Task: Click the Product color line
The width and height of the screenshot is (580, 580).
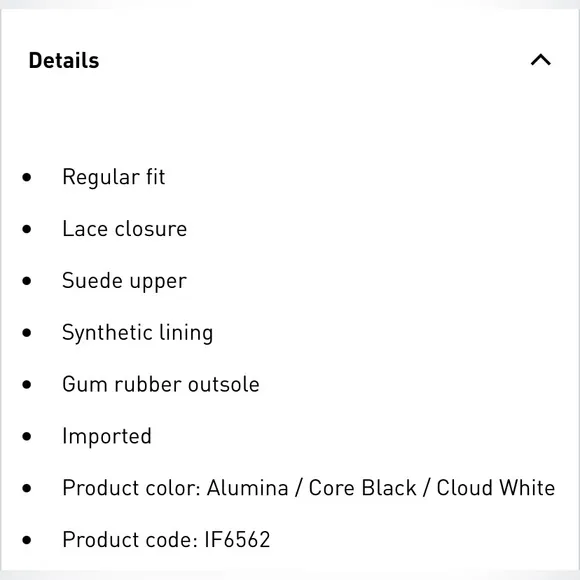Action: coord(308,488)
